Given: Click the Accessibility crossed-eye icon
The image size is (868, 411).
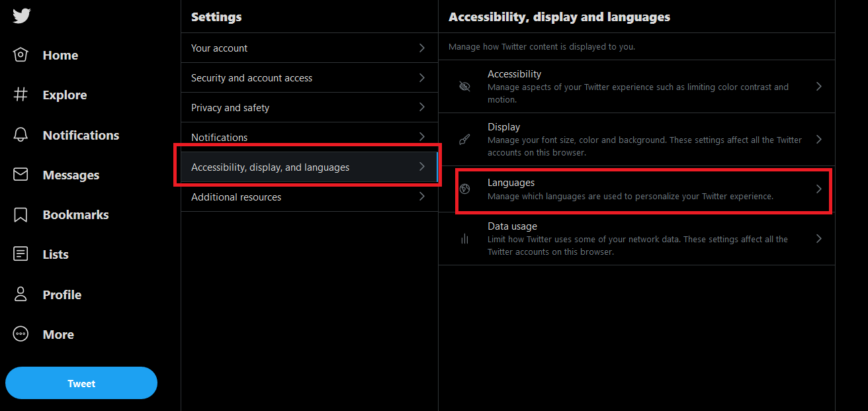Looking at the screenshot, I should [x=464, y=87].
